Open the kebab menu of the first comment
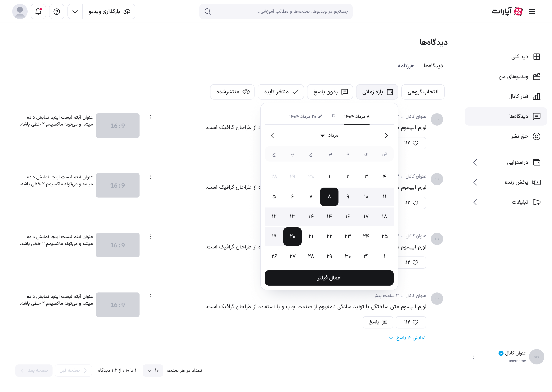This screenshot has height=392, width=552. point(150,117)
